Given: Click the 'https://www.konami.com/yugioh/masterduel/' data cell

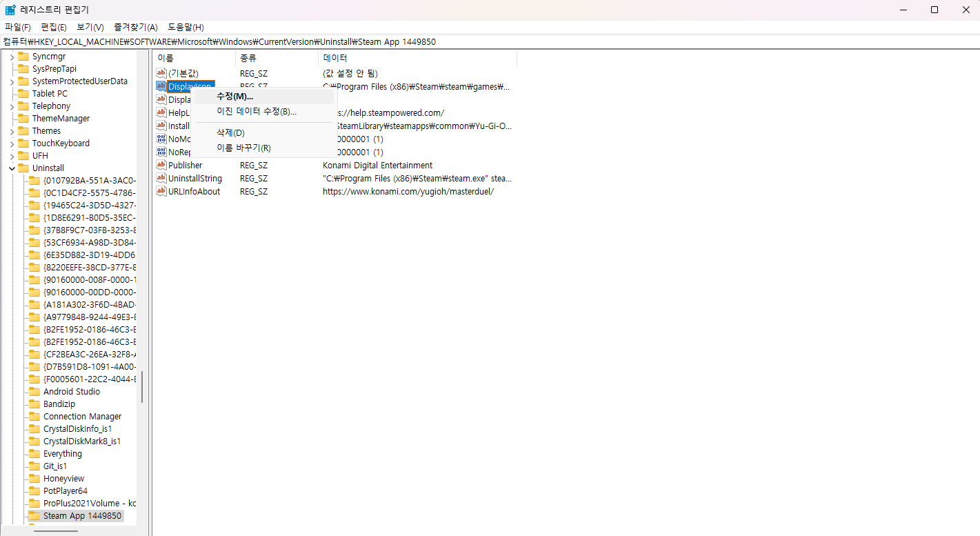Looking at the screenshot, I should point(408,191).
